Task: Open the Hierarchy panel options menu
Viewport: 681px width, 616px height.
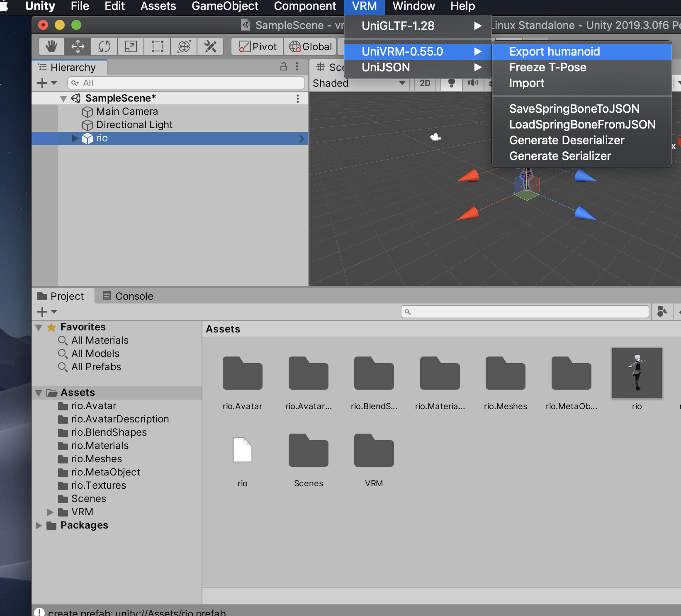Action: coord(297,66)
